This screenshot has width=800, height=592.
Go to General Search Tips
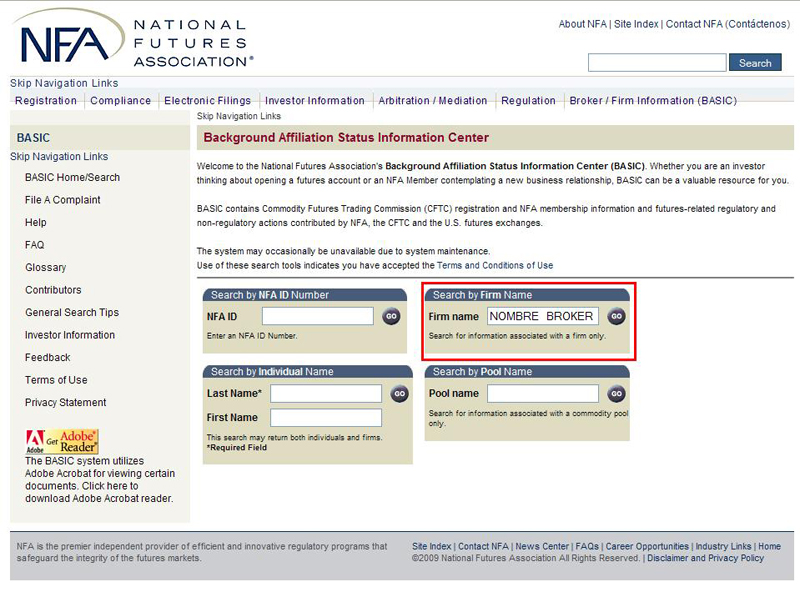tap(72, 312)
